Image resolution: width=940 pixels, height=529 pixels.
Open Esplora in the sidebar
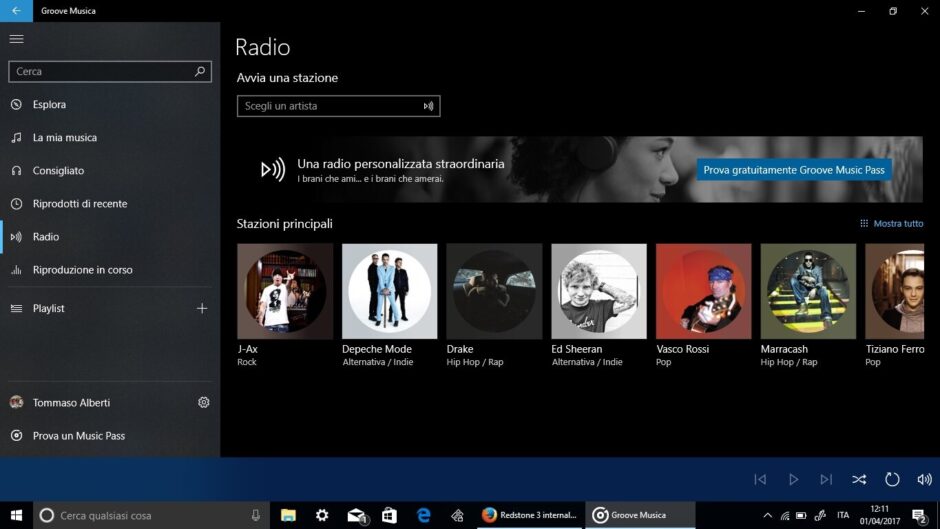pos(110,104)
